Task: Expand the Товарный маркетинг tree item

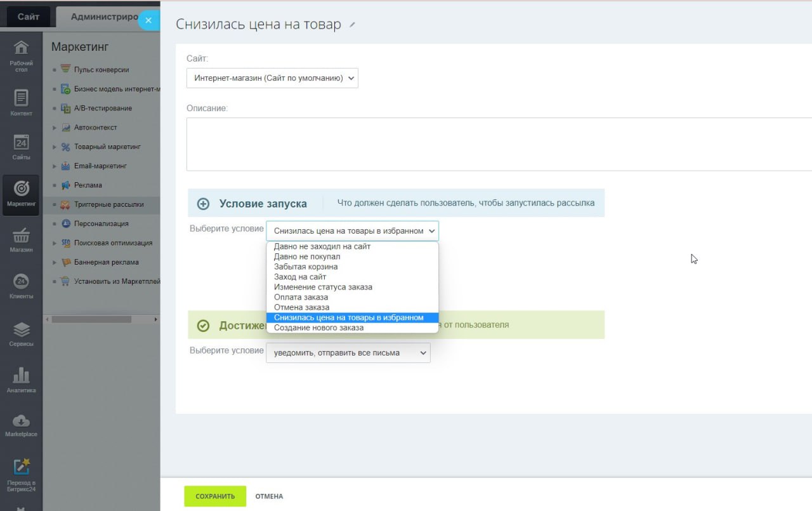Action: pos(55,147)
